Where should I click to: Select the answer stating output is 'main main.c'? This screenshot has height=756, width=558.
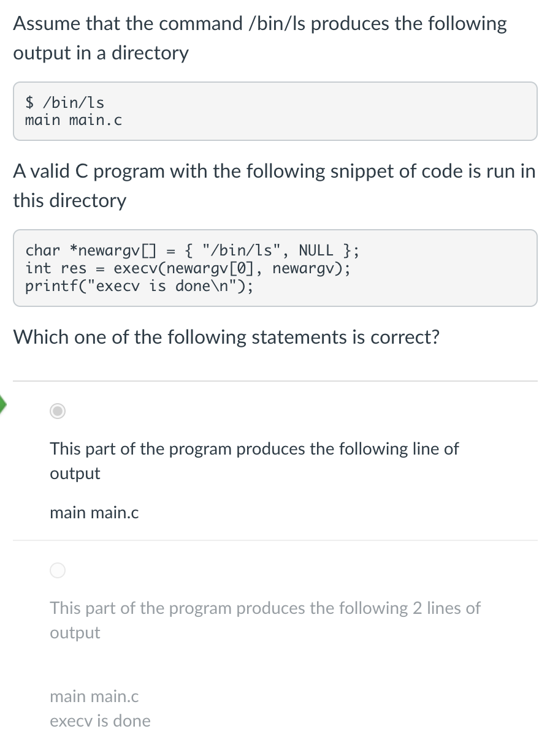(x=254, y=461)
